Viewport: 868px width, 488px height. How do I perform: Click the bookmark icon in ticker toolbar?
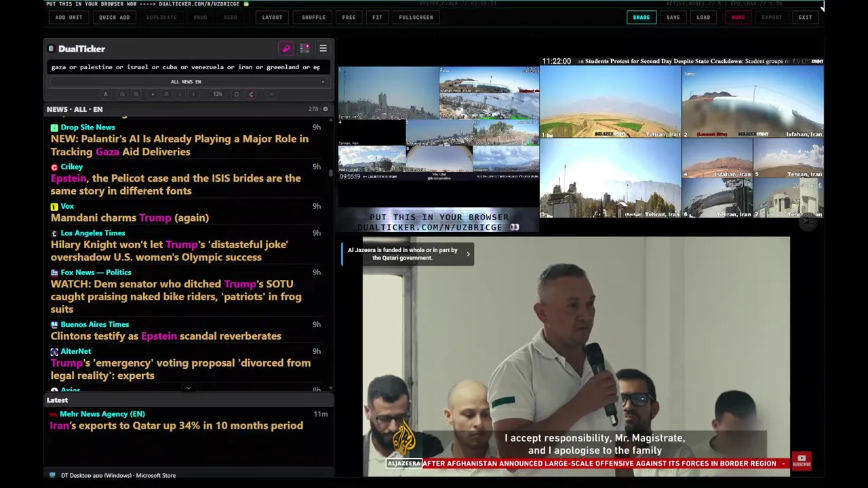click(237, 94)
